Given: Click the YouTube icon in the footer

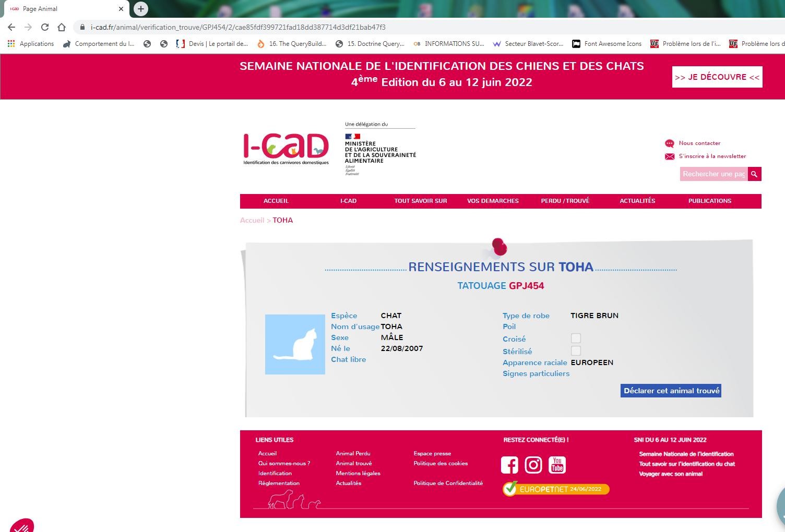Looking at the screenshot, I should click(x=556, y=465).
